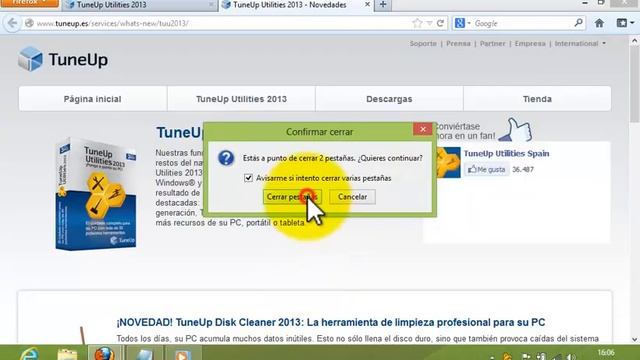Reload the page with the refresh icon
Screen dimensions: 640x360
pos(440,23)
